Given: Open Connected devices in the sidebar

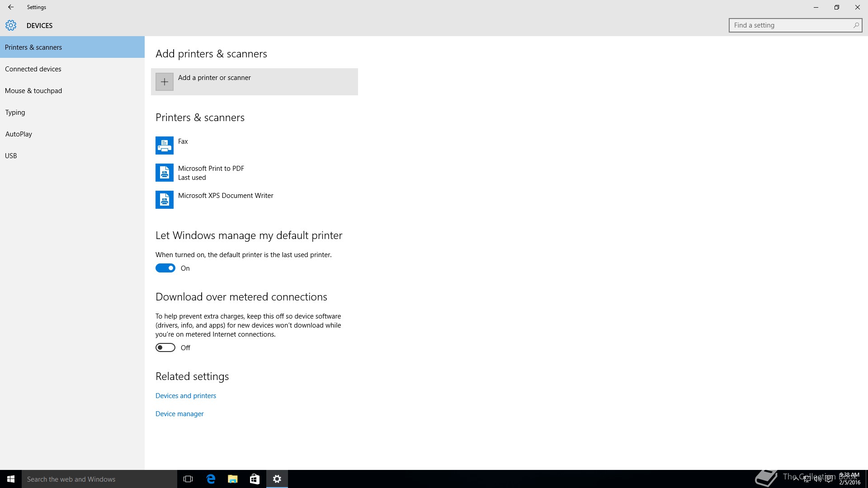Looking at the screenshot, I should pos(72,69).
